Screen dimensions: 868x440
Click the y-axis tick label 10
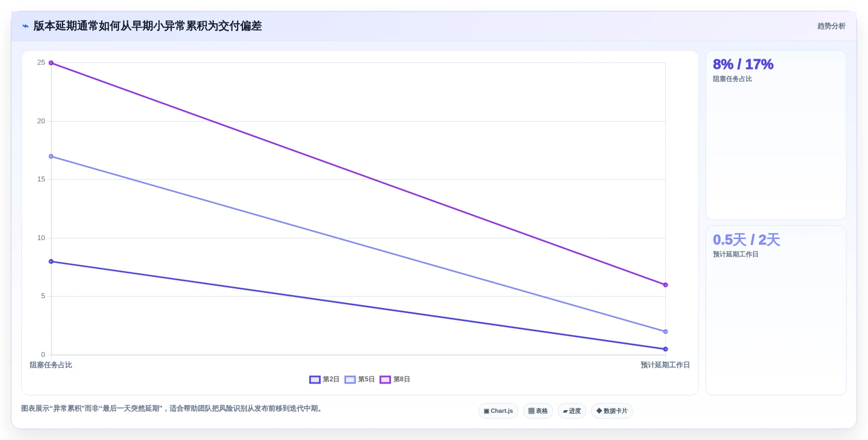point(41,238)
